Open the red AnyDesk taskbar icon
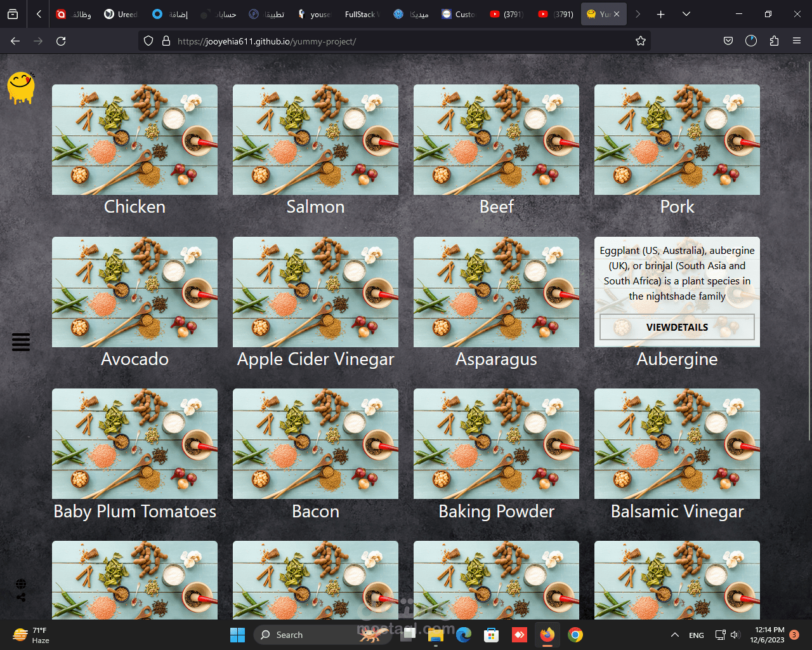Viewport: 812px width, 650px height. click(520, 635)
